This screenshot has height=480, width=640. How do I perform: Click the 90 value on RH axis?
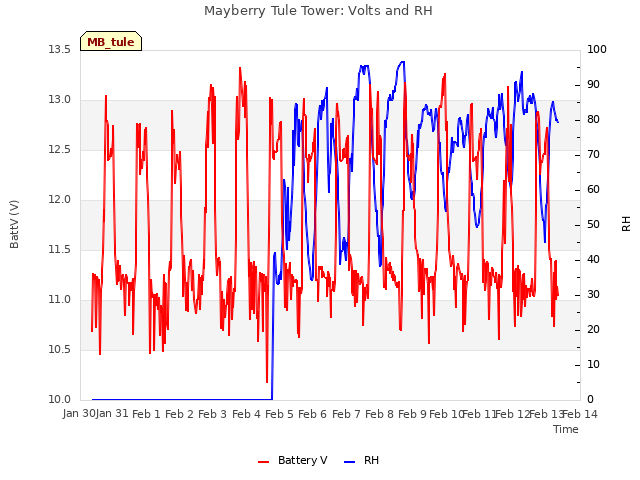coord(593,84)
